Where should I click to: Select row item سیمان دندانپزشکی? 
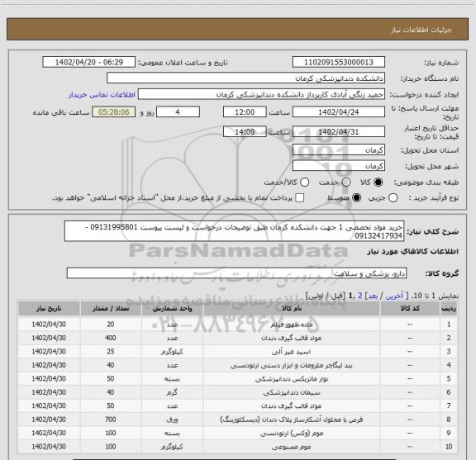click(292, 392)
